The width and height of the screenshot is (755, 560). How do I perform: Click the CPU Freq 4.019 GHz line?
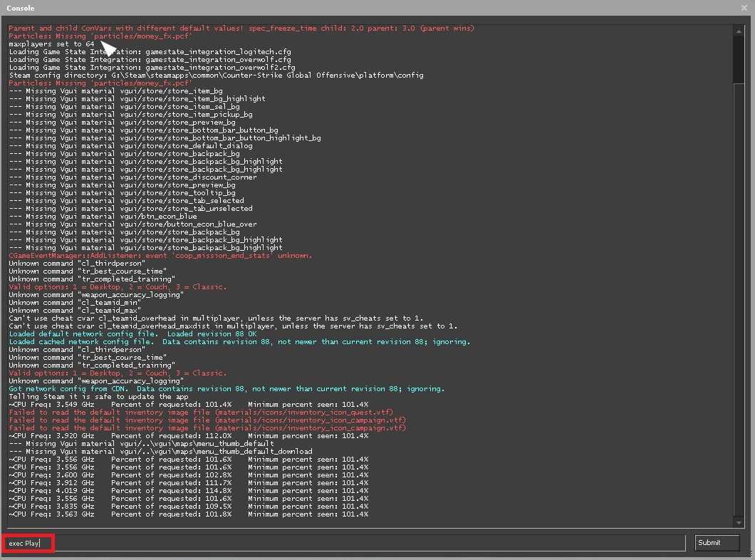(189, 491)
